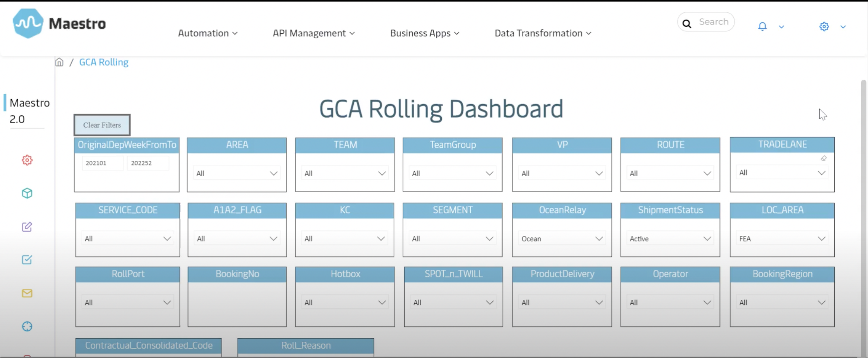Click the search magnifier icon
The image size is (868, 358).
point(687,24)
